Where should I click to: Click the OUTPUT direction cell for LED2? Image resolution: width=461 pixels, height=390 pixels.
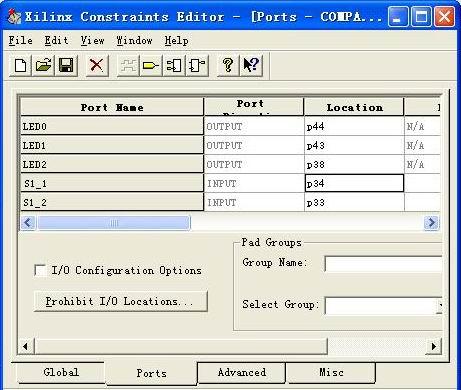coord(254,164)
